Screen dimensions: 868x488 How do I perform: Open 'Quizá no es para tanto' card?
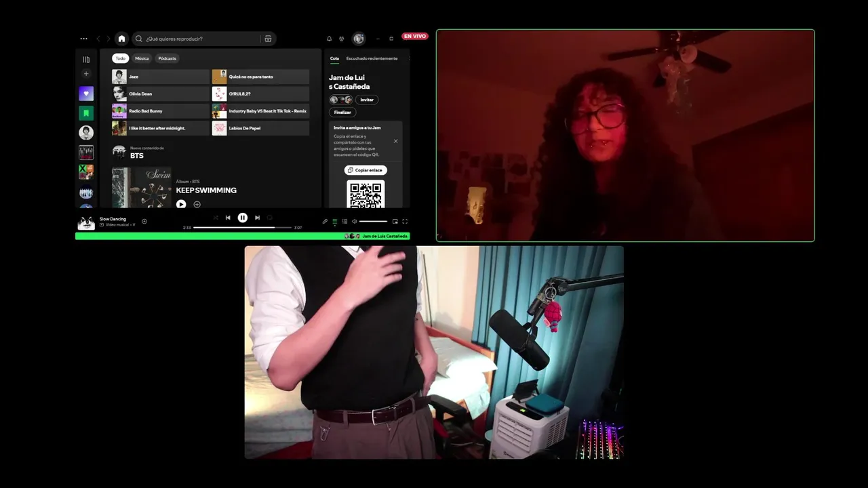260,77
